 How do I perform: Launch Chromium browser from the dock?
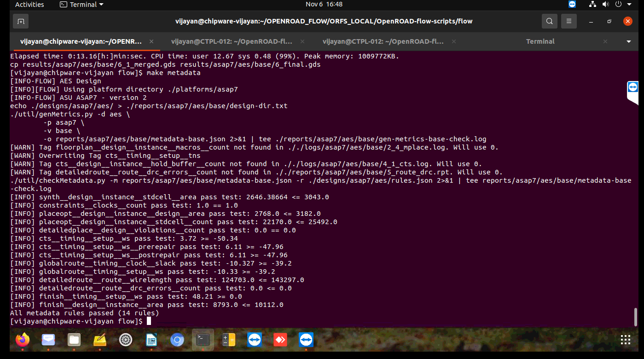(177, 340)
